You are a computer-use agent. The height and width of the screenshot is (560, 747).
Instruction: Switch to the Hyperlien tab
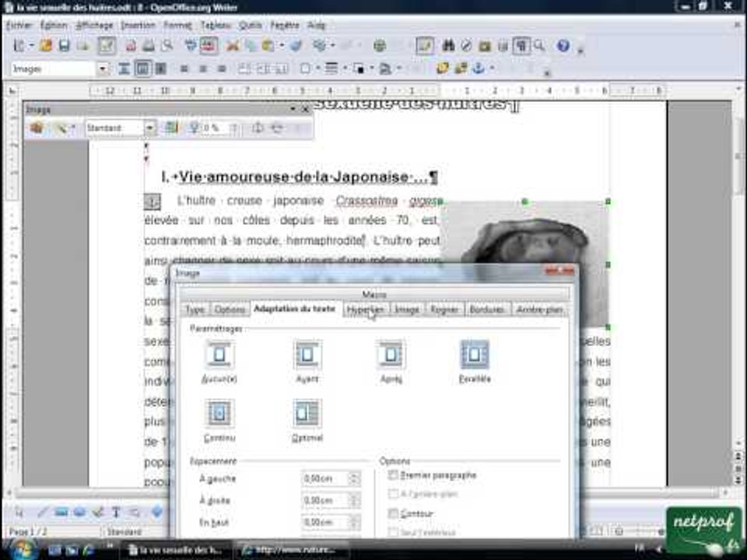pos(365,310)
